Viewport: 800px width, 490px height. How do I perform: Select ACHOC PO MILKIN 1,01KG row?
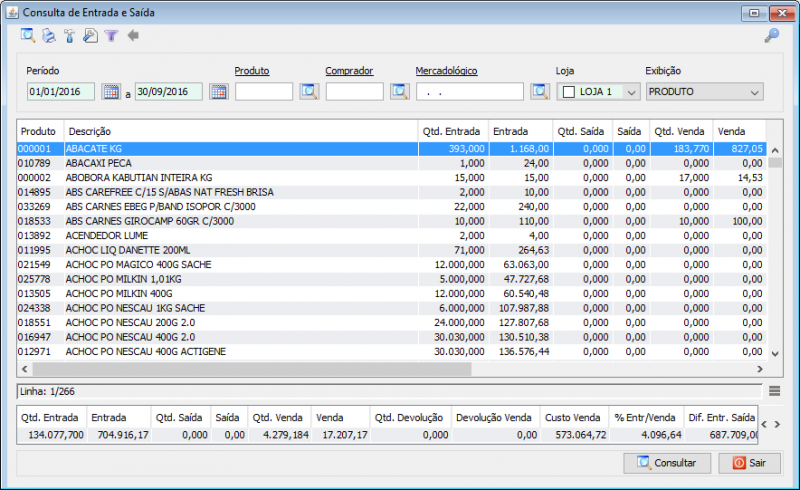(x=391, y=279)
